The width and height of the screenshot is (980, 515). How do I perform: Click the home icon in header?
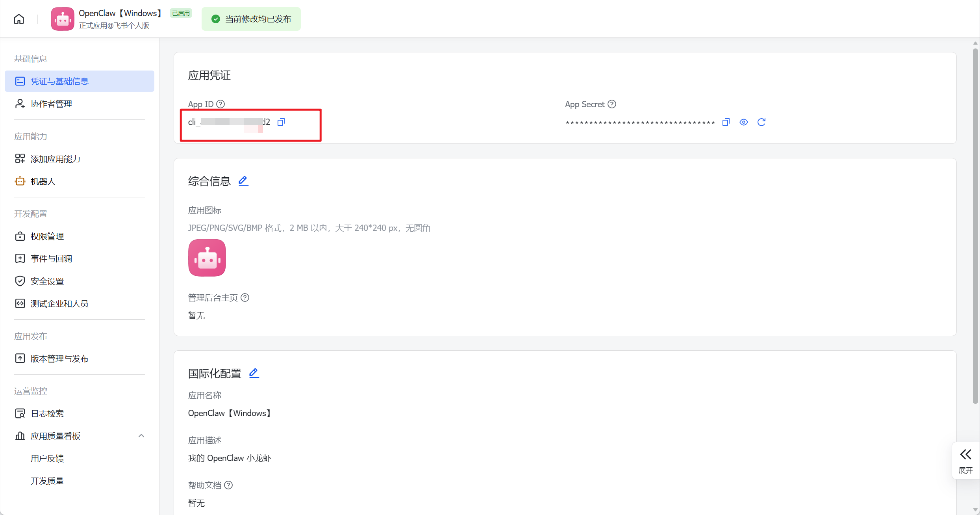(19, 19)
